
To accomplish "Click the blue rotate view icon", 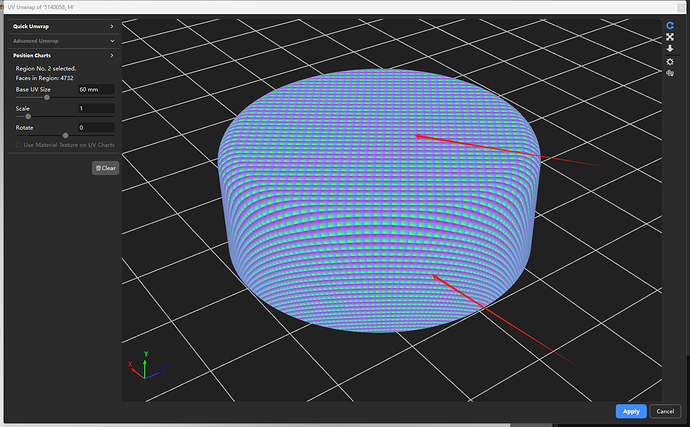I will [x=670, y=26].
